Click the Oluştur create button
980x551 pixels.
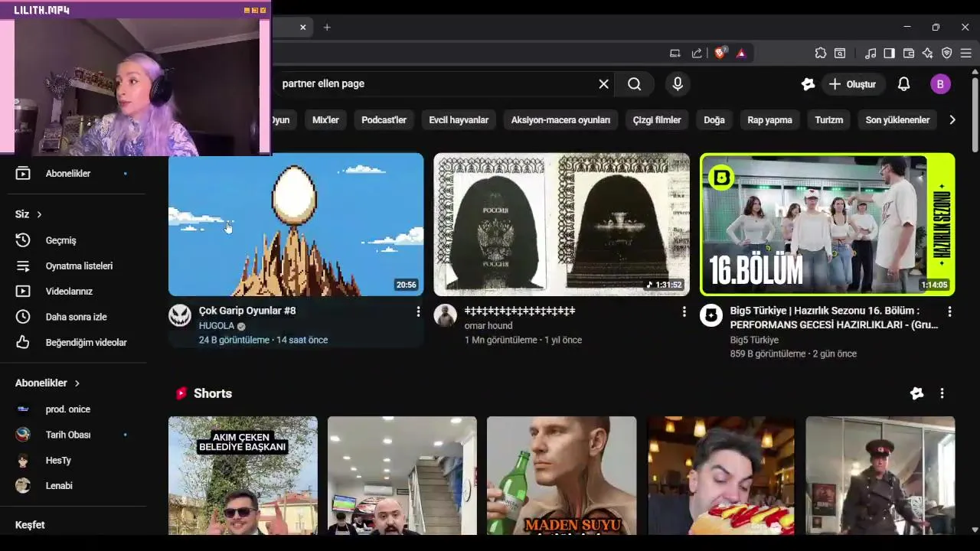click(852, 84)
